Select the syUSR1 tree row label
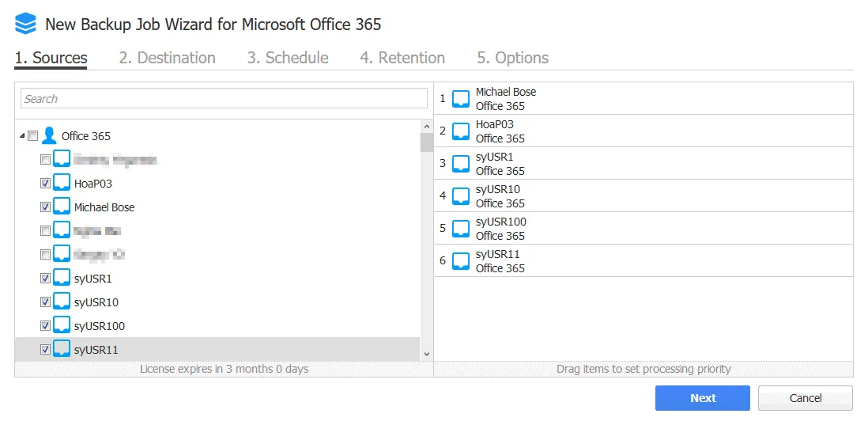This screenshot has height=425, width=868. pyautogui.click(x=93, y=279)
